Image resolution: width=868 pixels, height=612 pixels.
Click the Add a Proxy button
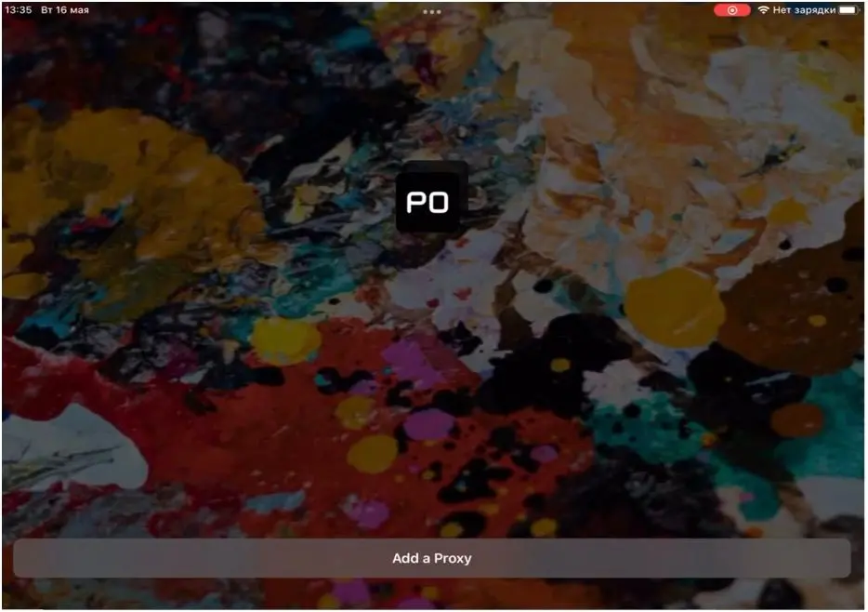[431, 559]
